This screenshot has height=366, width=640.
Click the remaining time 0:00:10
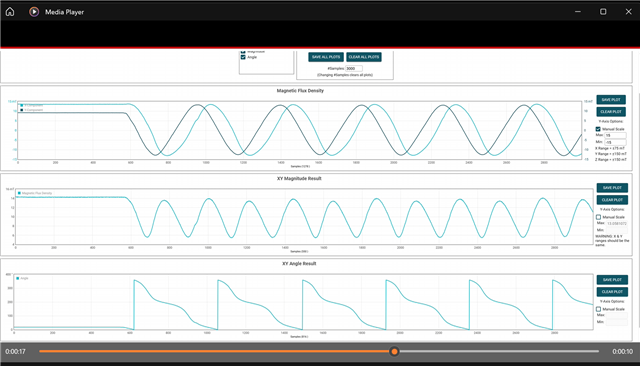622,351
